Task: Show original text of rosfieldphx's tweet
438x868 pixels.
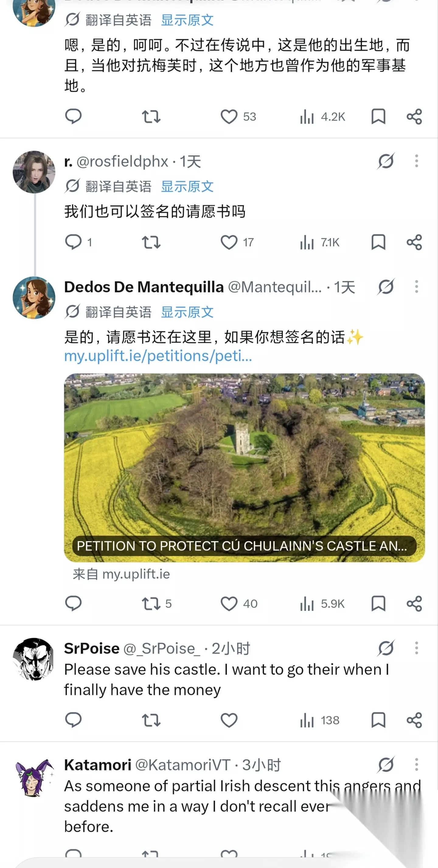Action: 187,186
